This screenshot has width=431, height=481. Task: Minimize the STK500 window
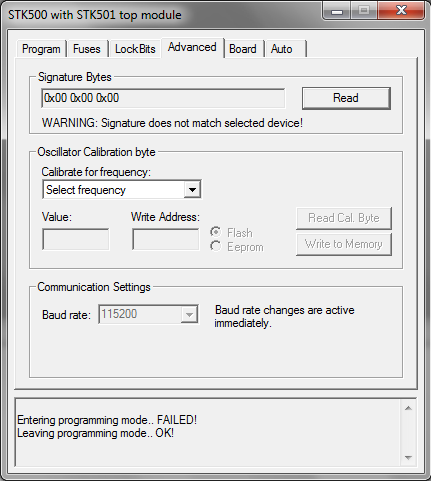click(x=337, y=11)
